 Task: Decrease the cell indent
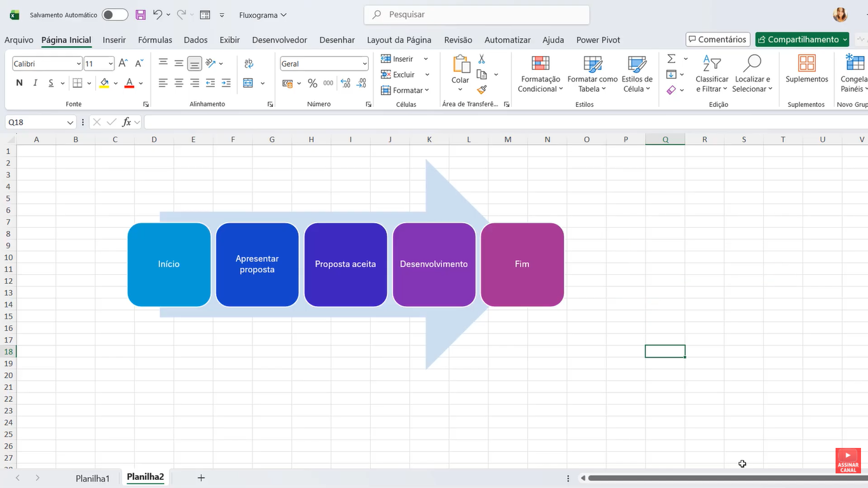[x=210, y=83]
